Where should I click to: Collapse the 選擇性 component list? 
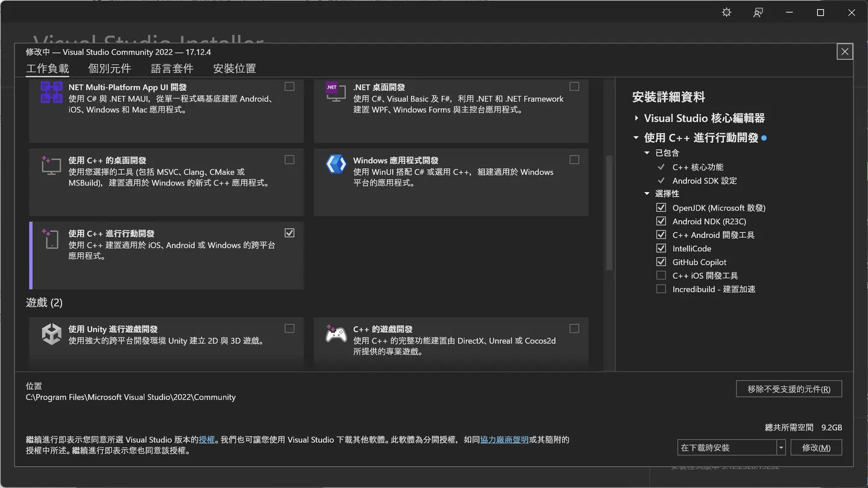[x=647, y=194]
